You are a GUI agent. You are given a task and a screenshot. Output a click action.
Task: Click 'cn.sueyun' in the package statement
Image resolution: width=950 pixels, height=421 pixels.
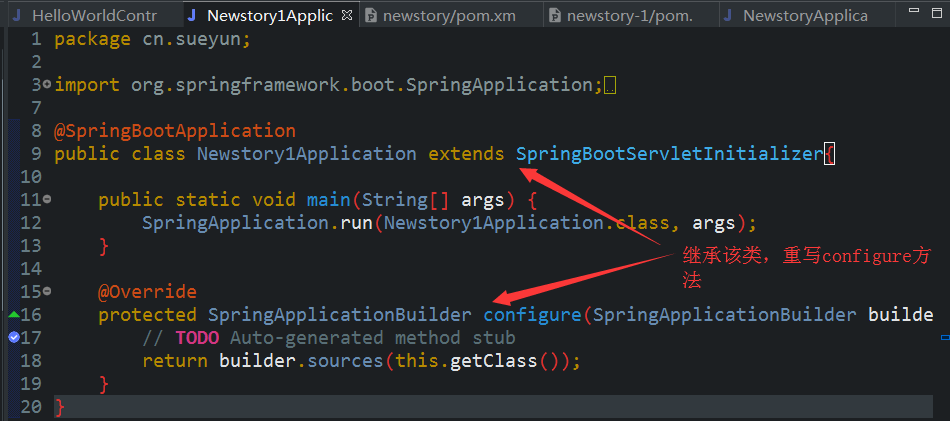pyautogui.click(x=191, y=39)
